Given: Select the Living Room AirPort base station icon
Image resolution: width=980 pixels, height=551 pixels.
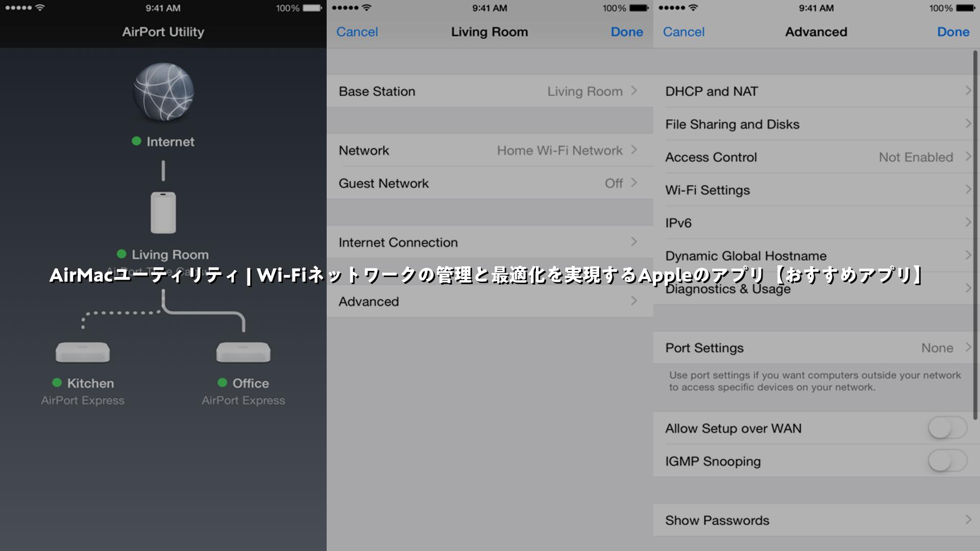Looking at the screenshot, I should point(163,212).
